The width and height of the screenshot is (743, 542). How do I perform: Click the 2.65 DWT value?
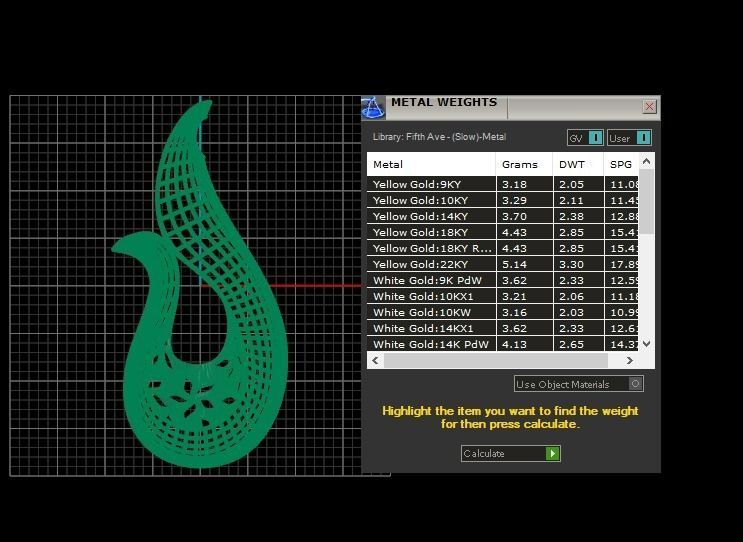coord(571,344)
